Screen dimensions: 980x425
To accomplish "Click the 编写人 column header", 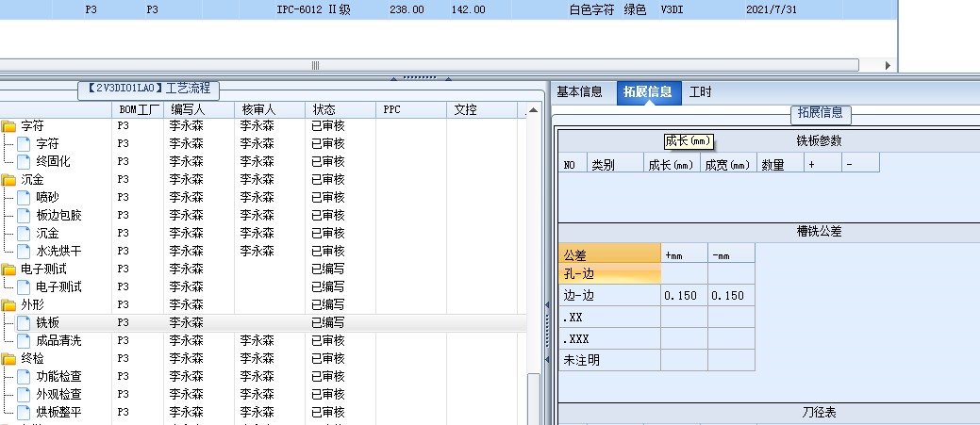I will click(x=199, y=110).
